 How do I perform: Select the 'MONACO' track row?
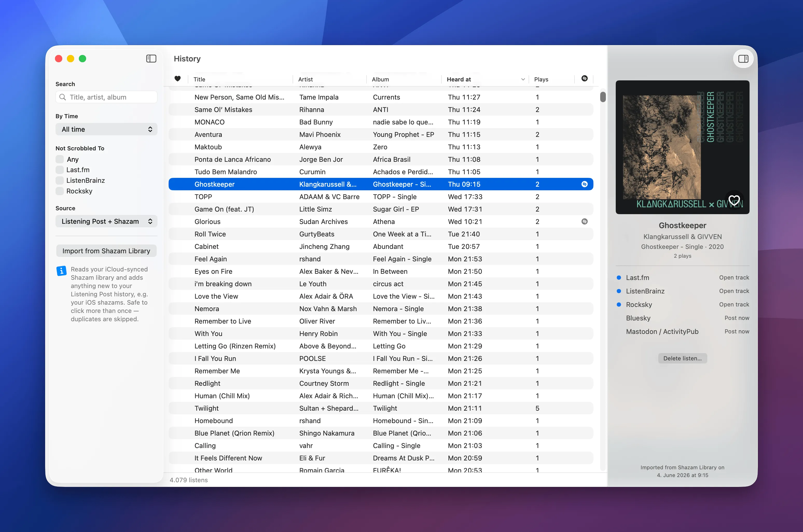click(381, 122)
